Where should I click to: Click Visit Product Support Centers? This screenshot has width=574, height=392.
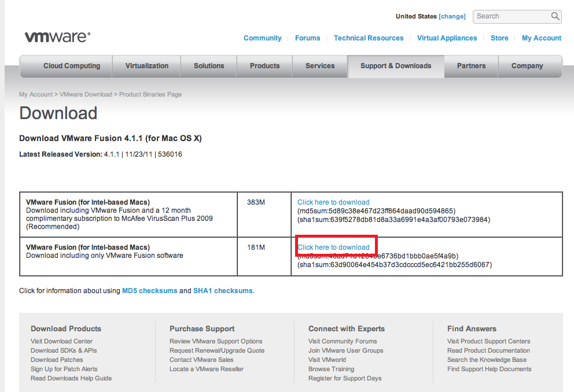click(489, 341)
